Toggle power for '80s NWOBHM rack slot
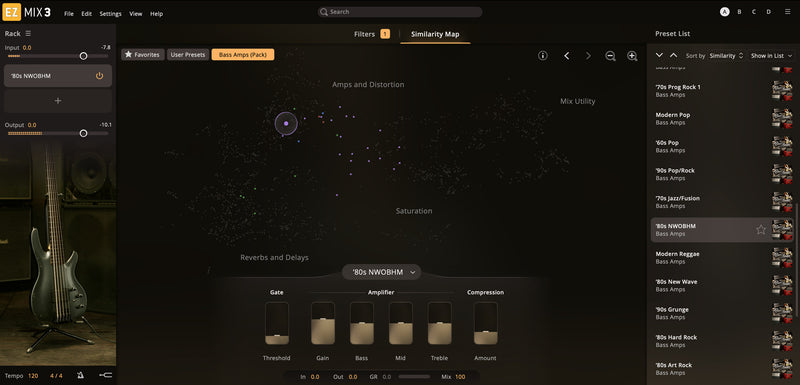 point(99,75)
